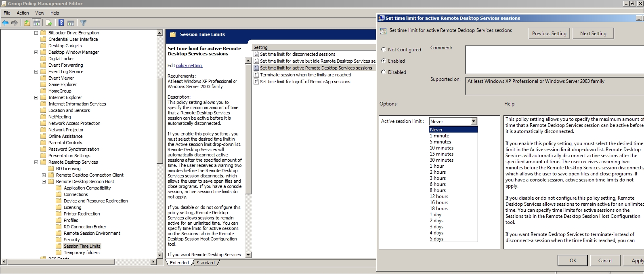Choose '30 minutes' from the session limit list
This screenshot has width=644, height=274.
[x=453, y=160]
